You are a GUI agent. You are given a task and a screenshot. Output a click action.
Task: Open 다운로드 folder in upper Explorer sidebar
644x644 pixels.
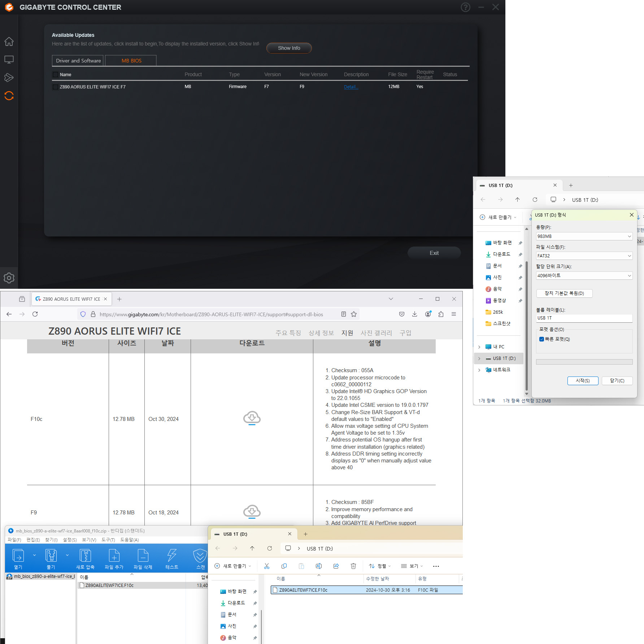point(502,254)
